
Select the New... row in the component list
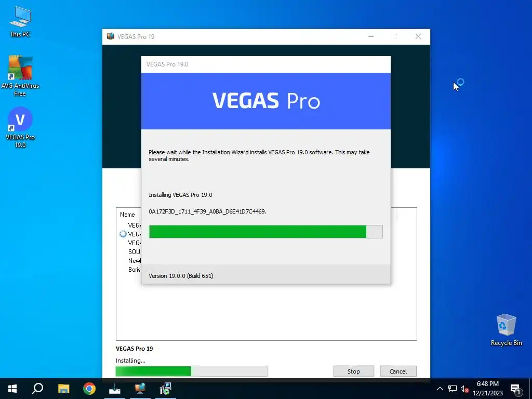(135, 261)
